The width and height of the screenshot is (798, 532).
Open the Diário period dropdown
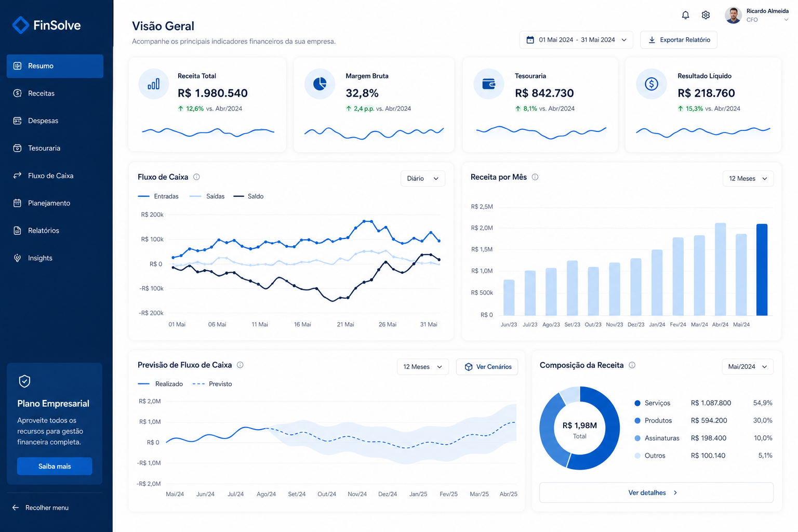(423, 178)
